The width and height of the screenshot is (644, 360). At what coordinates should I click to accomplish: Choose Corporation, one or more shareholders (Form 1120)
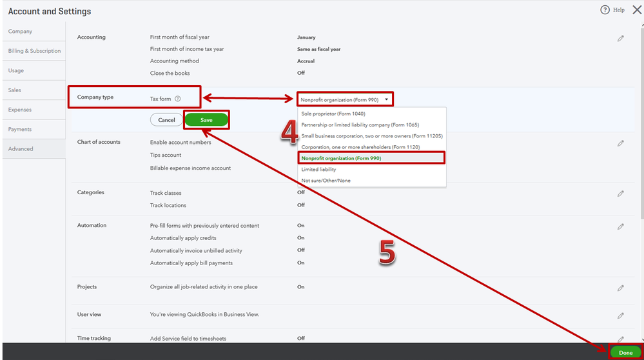pos(360,147)
